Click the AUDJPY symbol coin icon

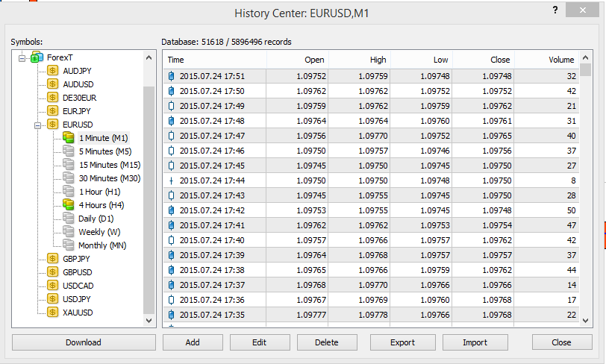coord(52,71)
